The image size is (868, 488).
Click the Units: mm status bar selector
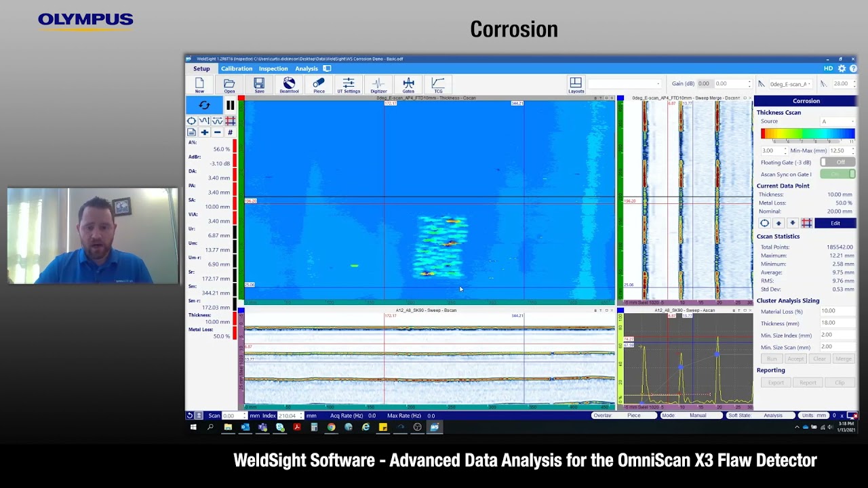point(815,415)
